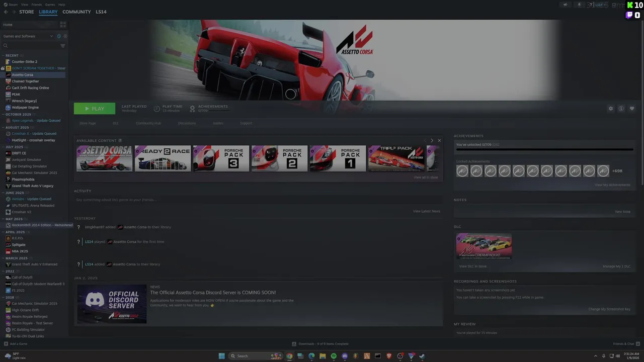The width and height of the screenshot is (644, 362).
Task: Collapse the MARCH 2025 section
Action: pyautogui.click(x=3, y=258)
